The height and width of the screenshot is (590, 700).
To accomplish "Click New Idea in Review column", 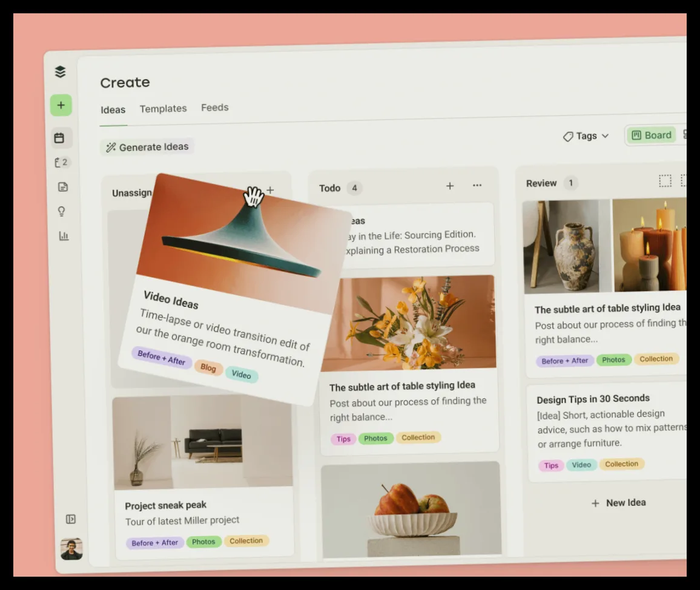I will coord(618,503).
